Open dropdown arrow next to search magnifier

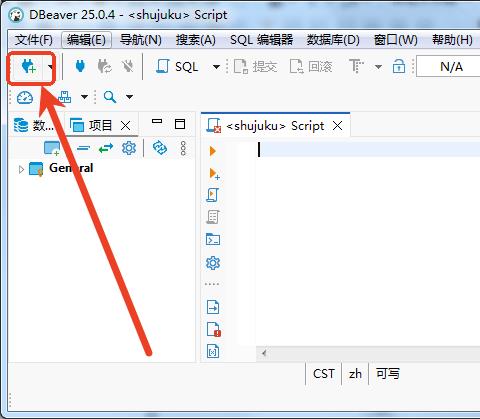pos(129,97)
